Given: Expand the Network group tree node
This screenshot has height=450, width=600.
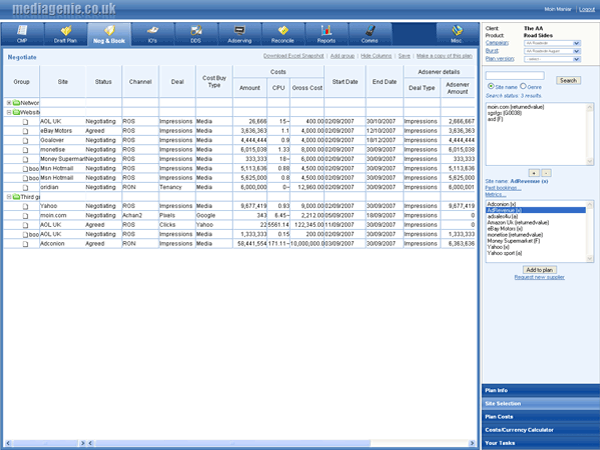Looking at the screenshot, I should [x=9, y=103].
